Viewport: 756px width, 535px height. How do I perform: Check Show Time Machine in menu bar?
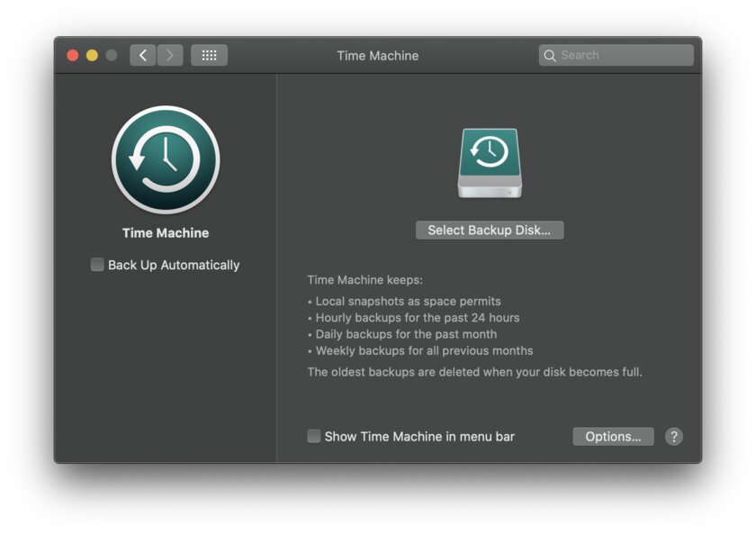(313, 435)
